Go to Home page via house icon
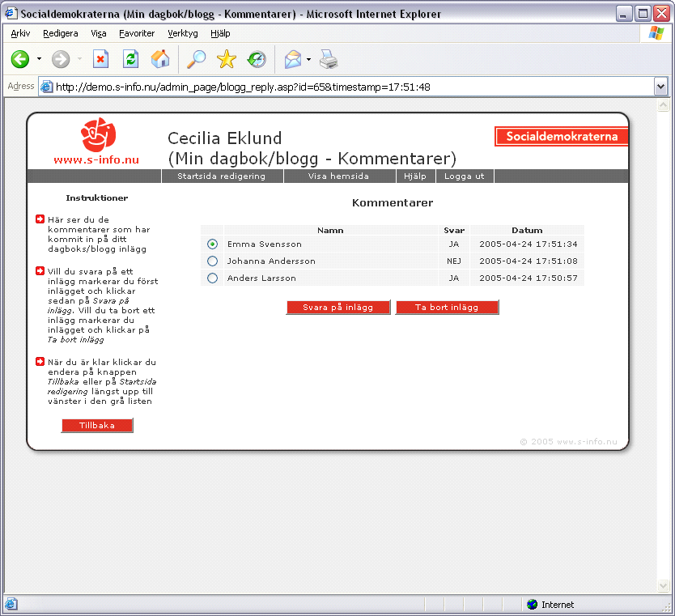This screenshot has width=675, height=616. point(160,59)
